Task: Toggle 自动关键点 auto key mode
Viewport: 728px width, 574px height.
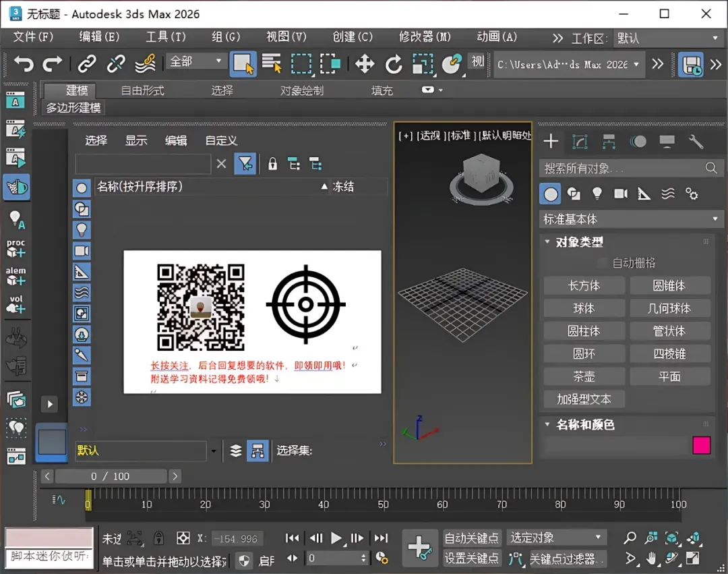Action: (x=472, y=538)
